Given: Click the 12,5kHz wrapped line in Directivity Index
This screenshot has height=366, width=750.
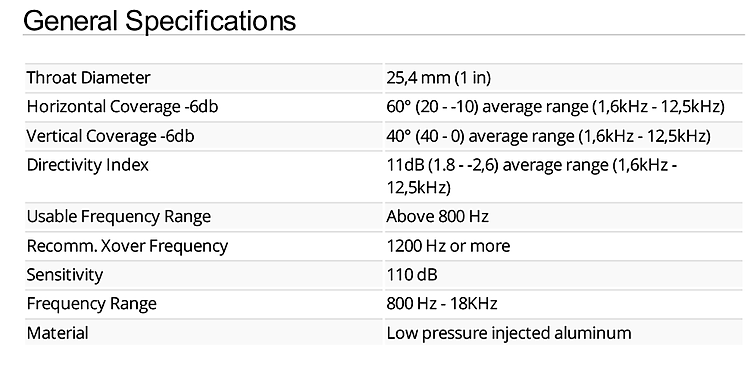Looking at the screenshot, I should (419, 187).
